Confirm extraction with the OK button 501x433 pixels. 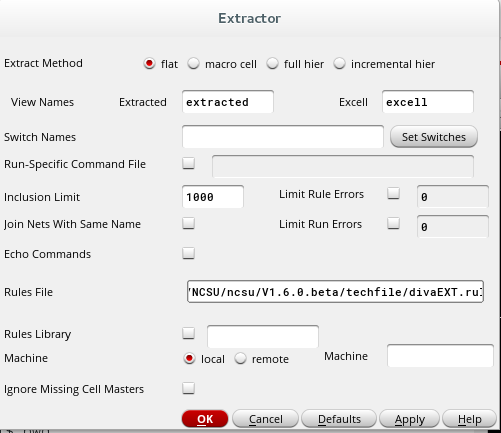(205, 419)
